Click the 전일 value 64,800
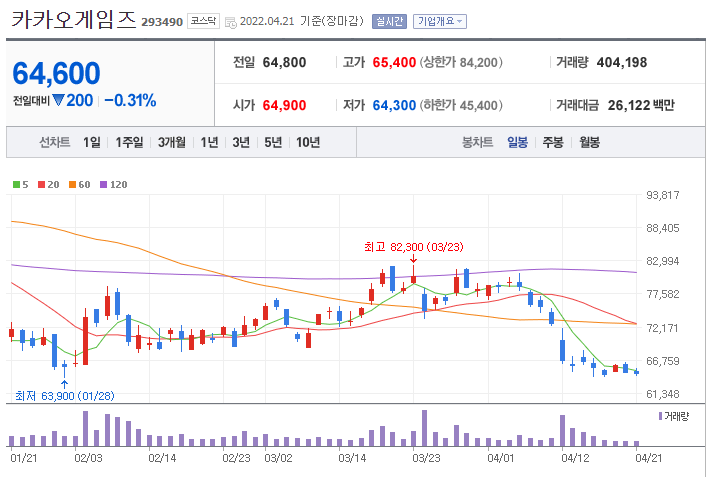 (284, 62)
